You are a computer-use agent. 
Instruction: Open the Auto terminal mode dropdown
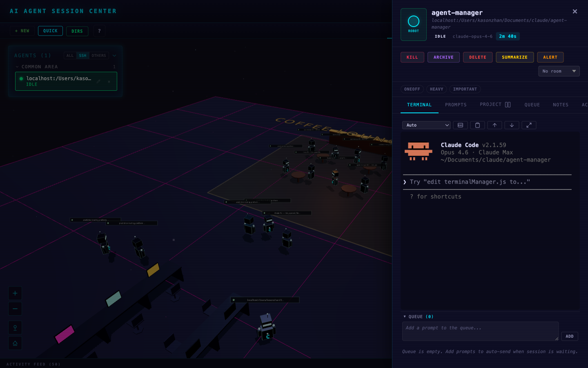(x=426, y=125)
